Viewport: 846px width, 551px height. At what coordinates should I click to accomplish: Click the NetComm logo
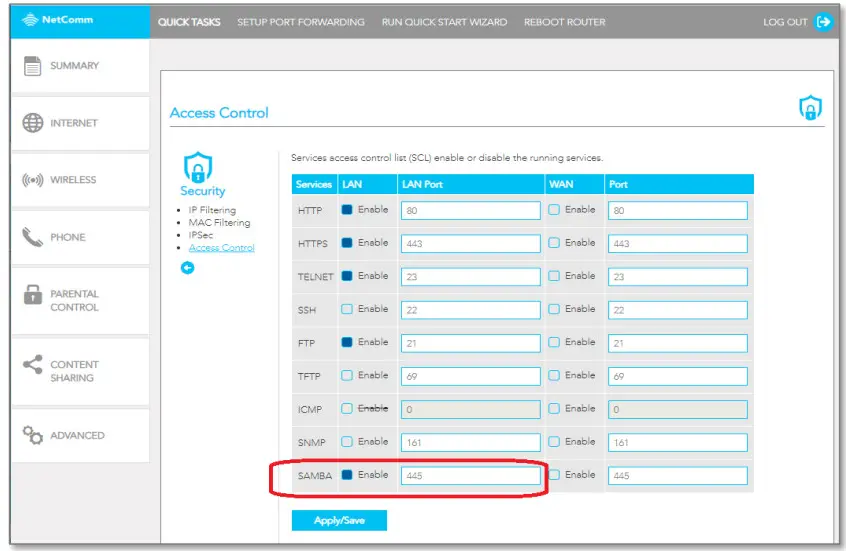pyautogui.click(x=57, y=20)
